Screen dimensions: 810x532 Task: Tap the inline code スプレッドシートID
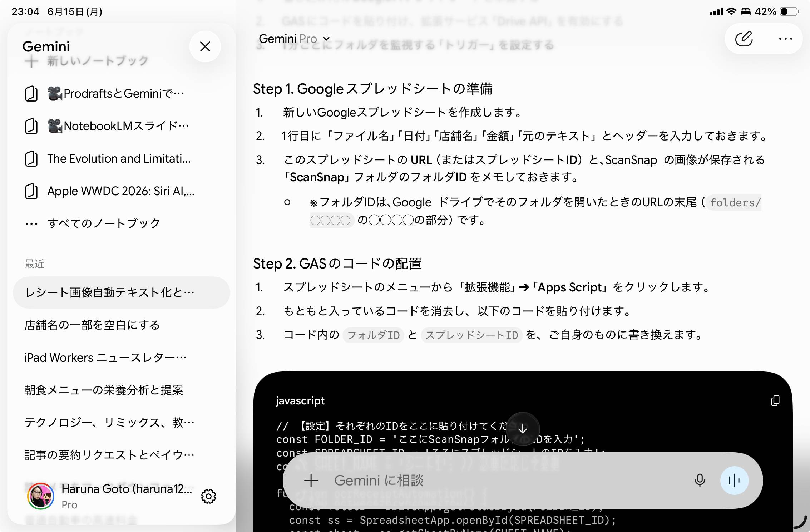click(x=471, y=335)
